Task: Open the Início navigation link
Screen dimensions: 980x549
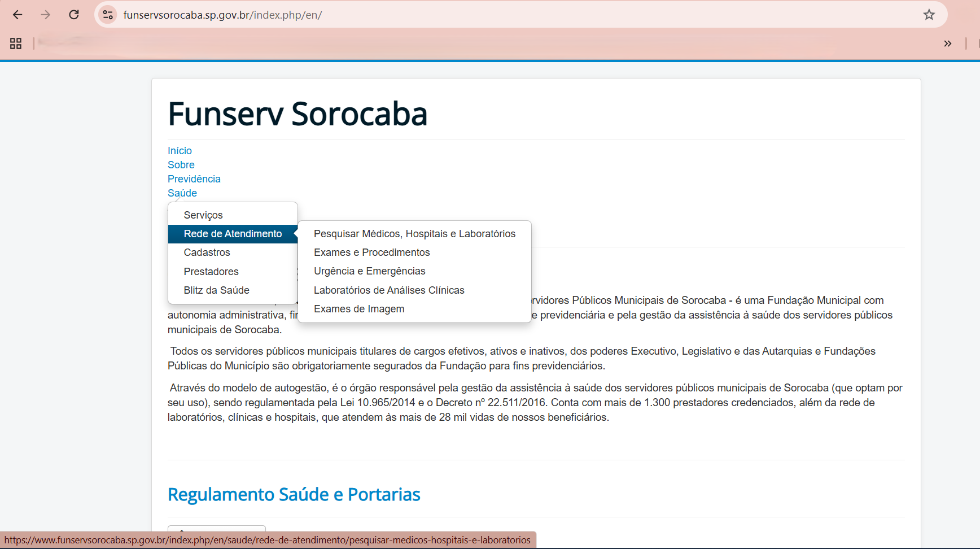Action: coord(180,151)
